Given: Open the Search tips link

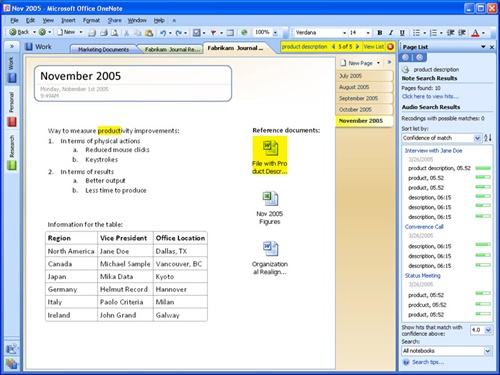Looking at the screenshot, I should click(x=428, y=362).
